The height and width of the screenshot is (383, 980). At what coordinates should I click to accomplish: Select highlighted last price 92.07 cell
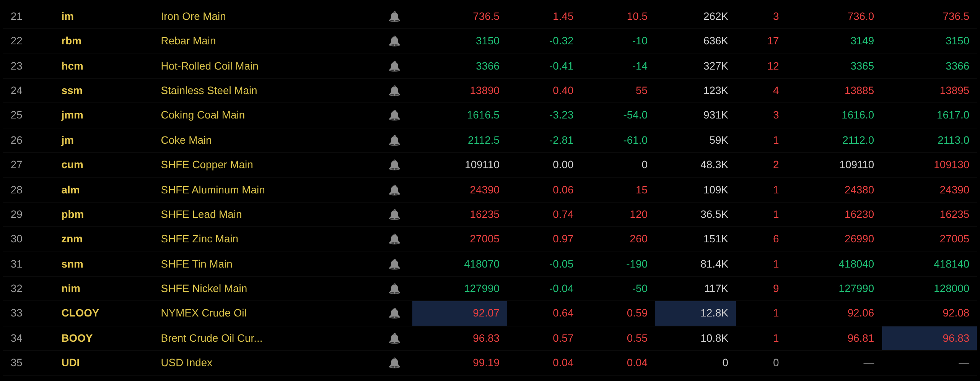click(x=460, y=313)
